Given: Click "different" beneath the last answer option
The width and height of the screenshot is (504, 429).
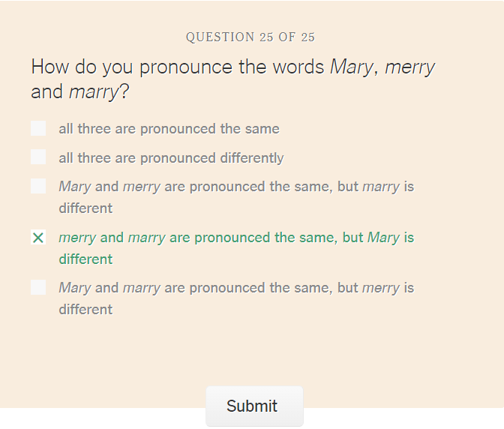Looking at the screenshot, I should [85, 310].
